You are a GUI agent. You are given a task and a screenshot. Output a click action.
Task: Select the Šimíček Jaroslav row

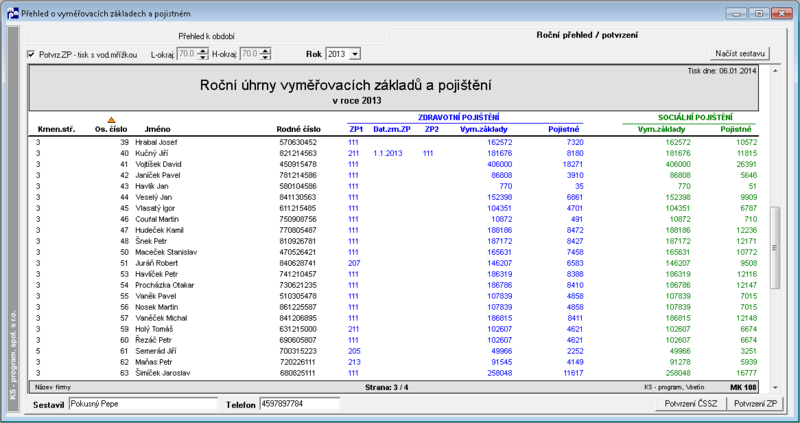coord(393,373)
